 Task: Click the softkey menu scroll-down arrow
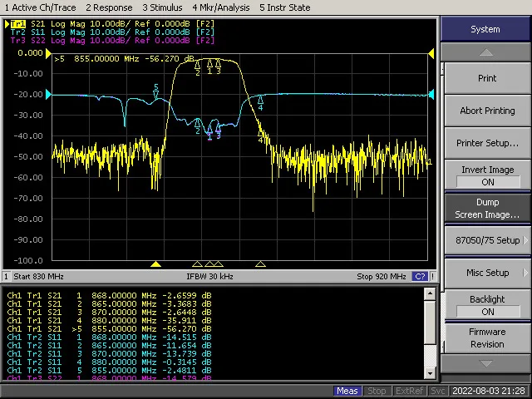click(485, 364)
